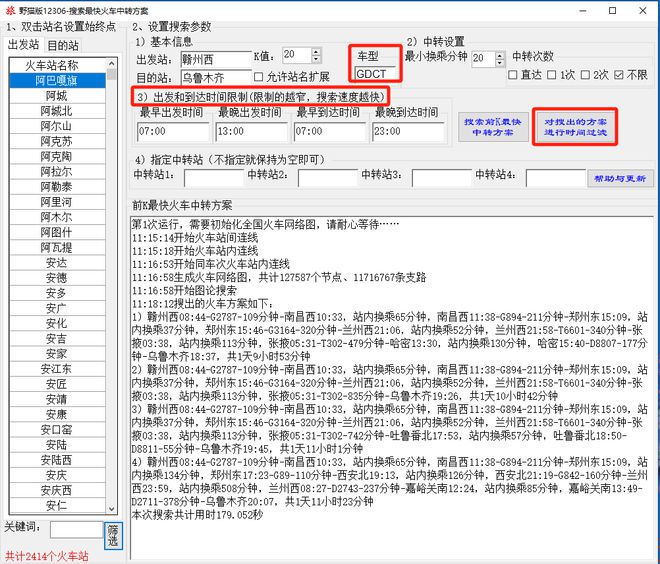Click the 中转站3 input field
The image size is (660, 564).
pyautogui.click(x=442, y=178)
